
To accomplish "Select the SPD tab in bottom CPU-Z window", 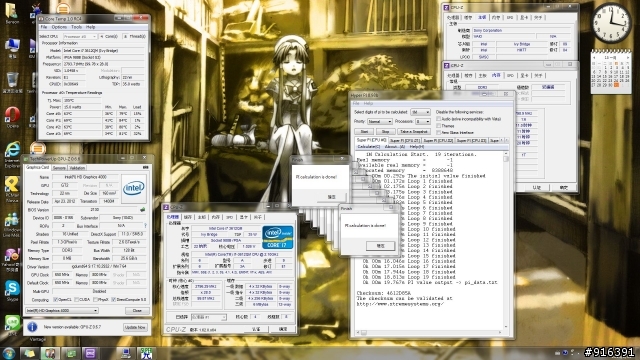I will click(230, 217).
